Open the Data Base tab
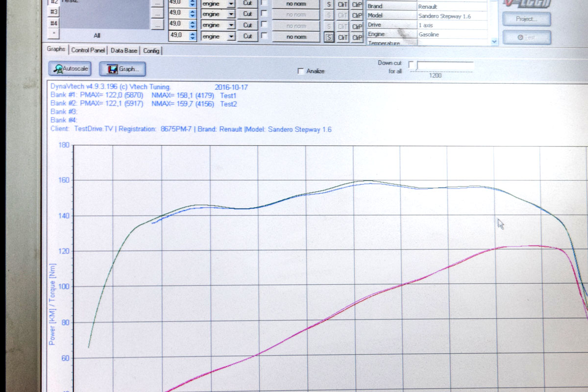The height and width of the screenshot is (392, 588). (x=124, y=50)
